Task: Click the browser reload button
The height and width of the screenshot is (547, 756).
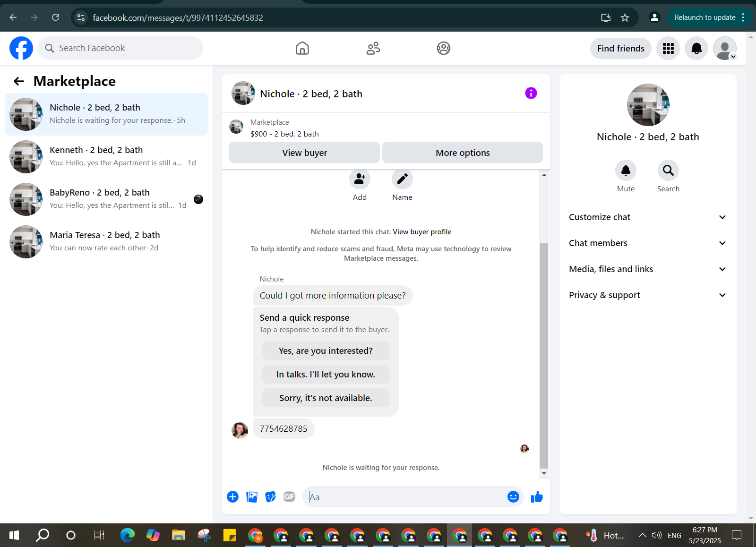Action: 55,17
